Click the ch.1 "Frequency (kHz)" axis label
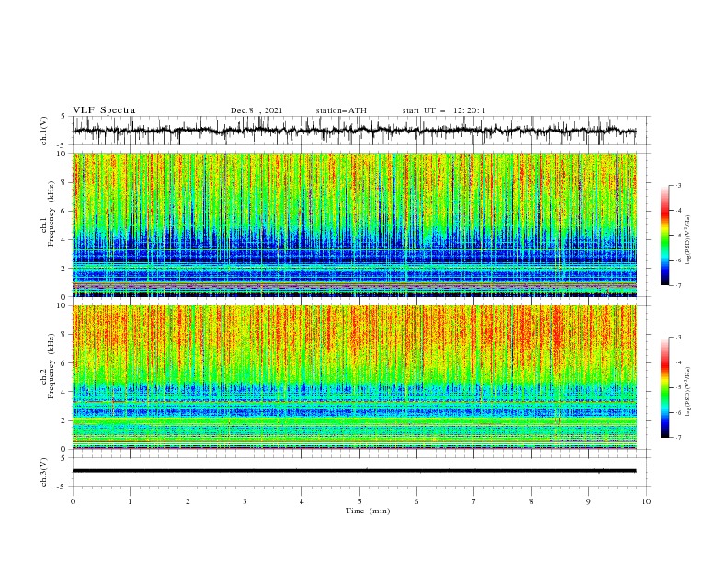 (51, 213)
